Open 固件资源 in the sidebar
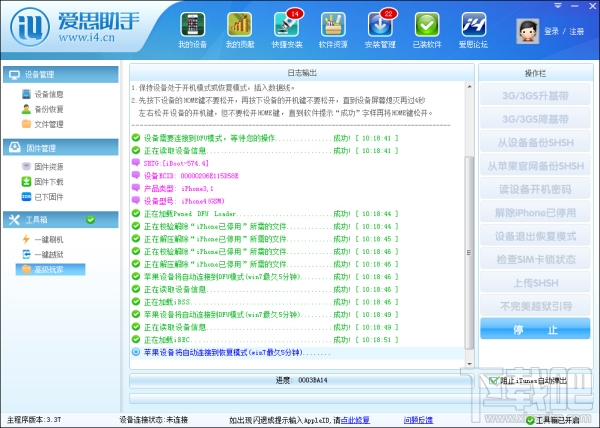The image size is (600, 428). pos(42,166)
